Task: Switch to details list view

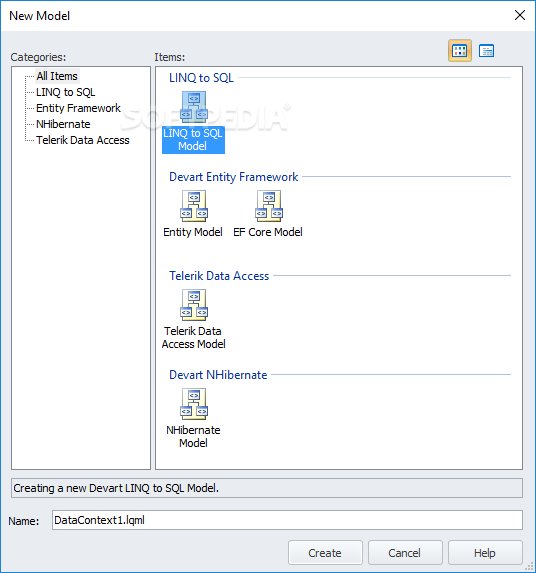Action: coord(486,50)
